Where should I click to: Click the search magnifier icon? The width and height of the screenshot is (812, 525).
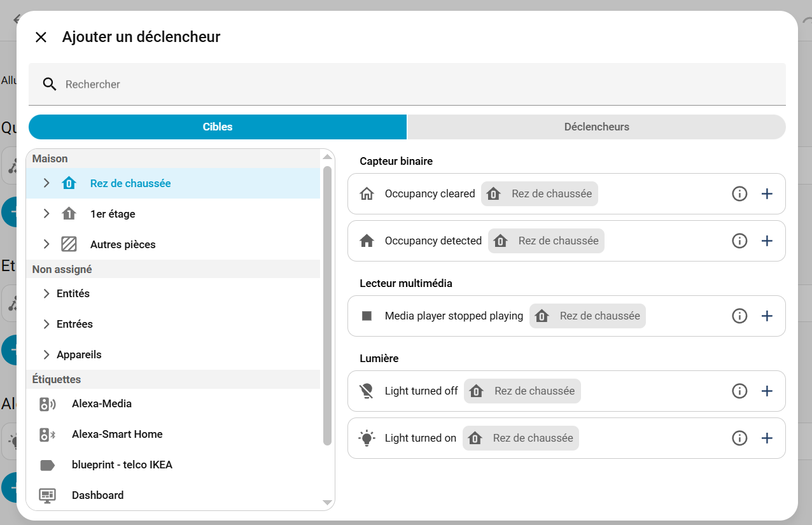click(50, 84)
